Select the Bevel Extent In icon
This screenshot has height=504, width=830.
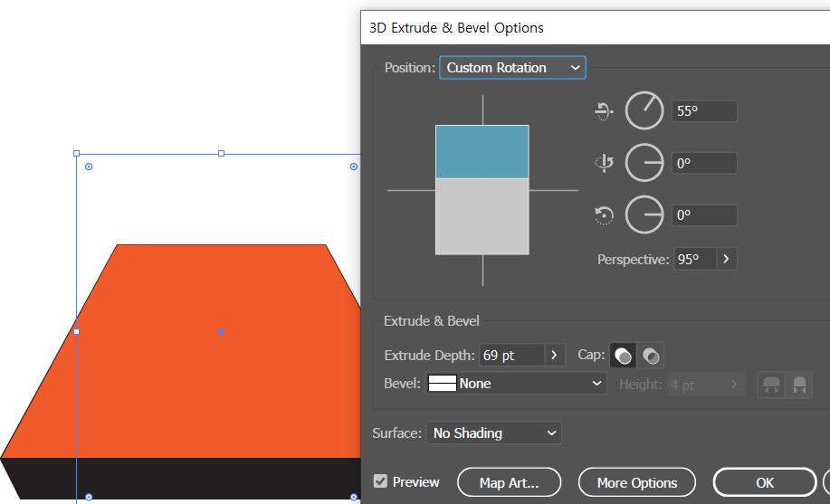(x=799, y=385)
